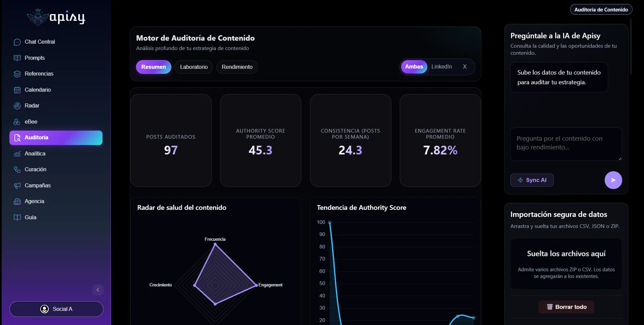Click the Campañas megaphone icon

(x=17, y=186)
